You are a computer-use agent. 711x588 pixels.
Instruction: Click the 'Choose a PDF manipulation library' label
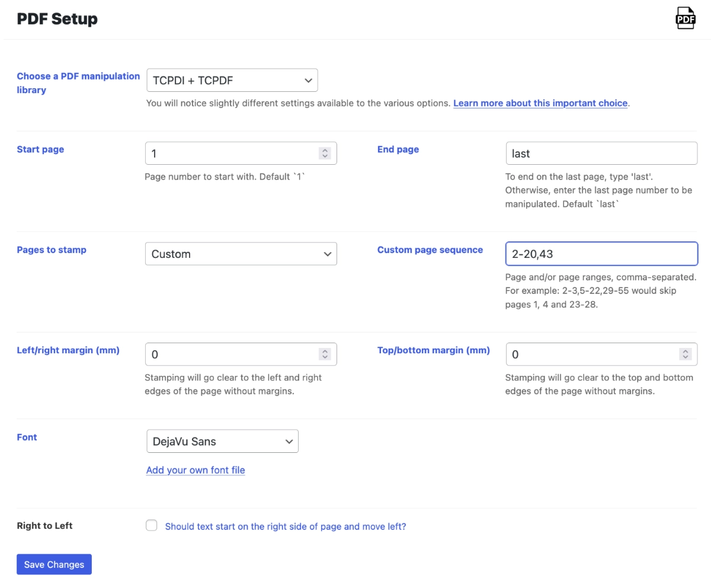point(78,83)
